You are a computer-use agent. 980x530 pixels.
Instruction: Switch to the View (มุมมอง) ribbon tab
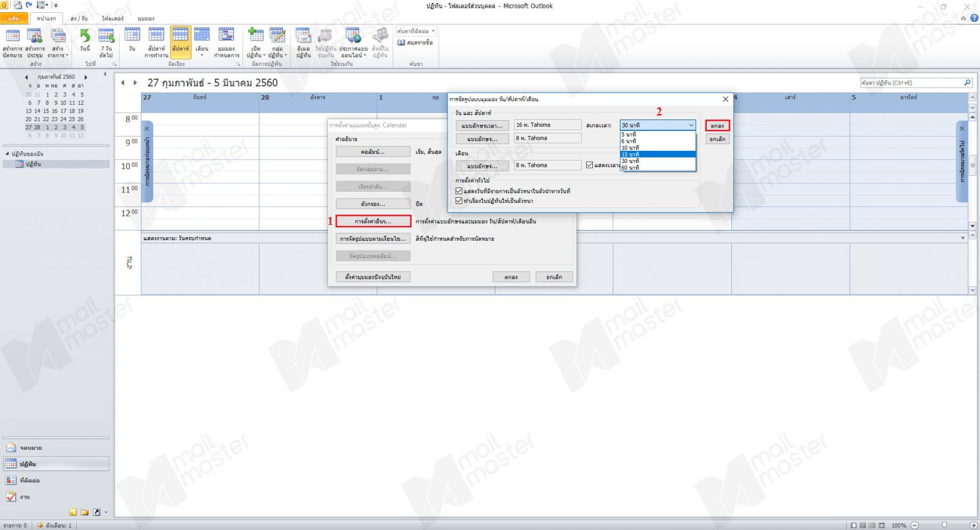[146, 18]
